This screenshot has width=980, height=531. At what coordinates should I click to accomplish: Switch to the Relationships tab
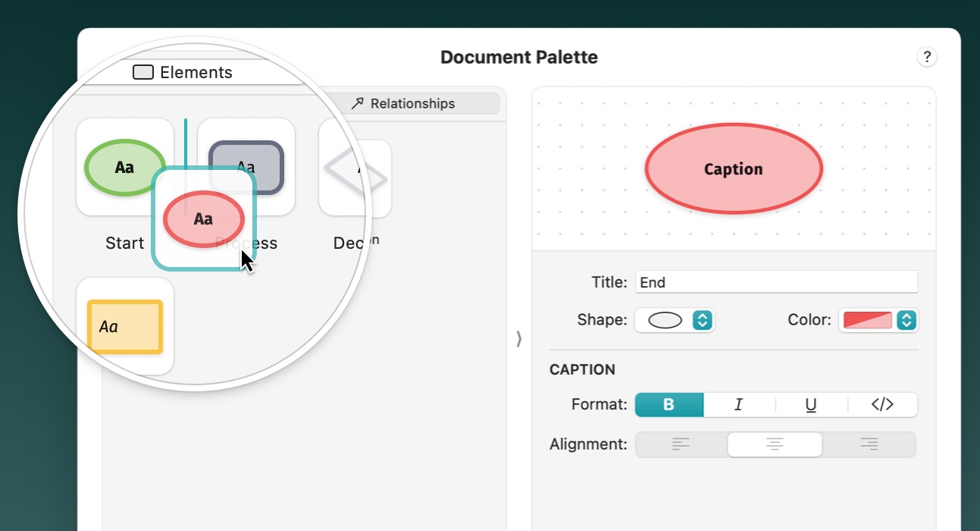(402, 103)
